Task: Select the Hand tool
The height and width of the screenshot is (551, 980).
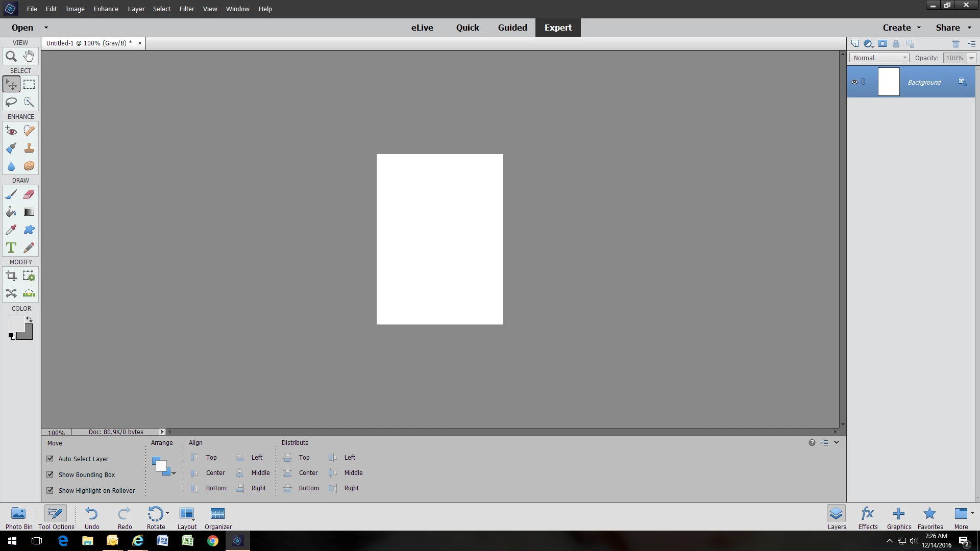Action: click(x=29, y=56)
